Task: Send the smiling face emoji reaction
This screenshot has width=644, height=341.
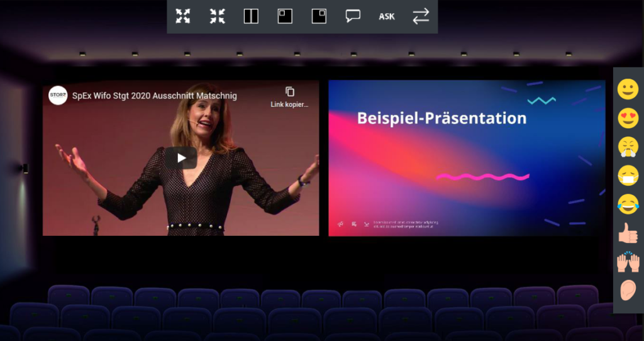Action: click(x=628, y=90)
